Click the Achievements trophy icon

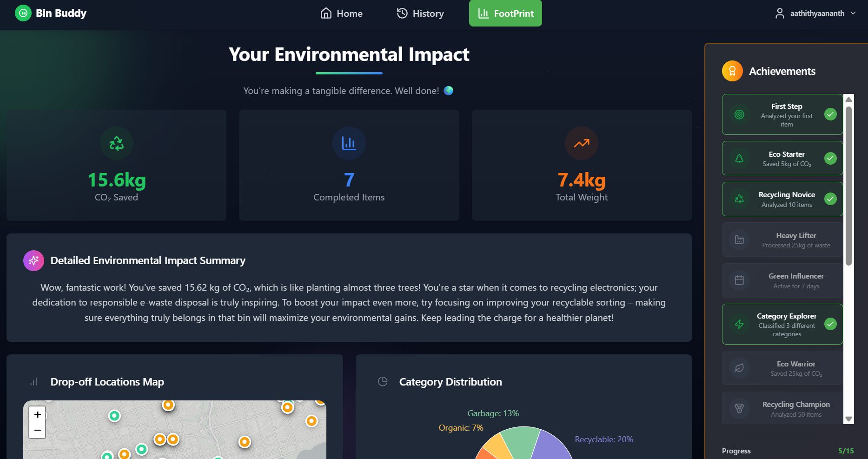(732, 71)
